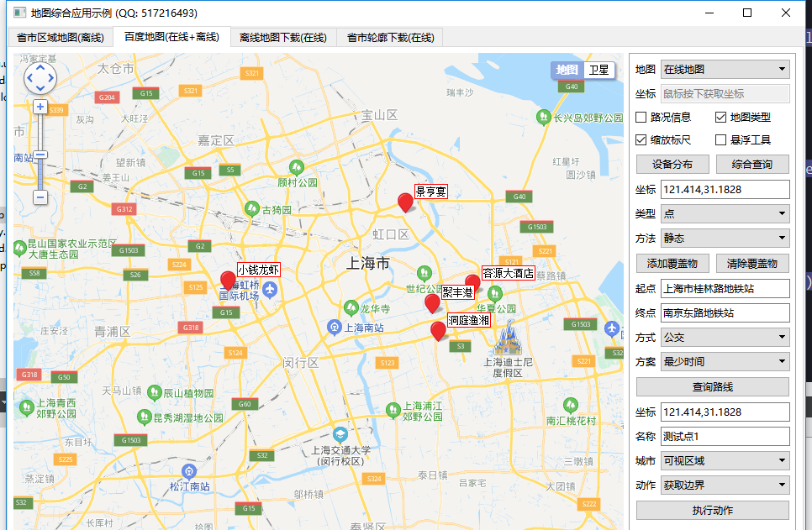This screenshot has height=530, width=812.
Task: Click the 华夏公园 park icon
Action: click(x=495, y=294)
